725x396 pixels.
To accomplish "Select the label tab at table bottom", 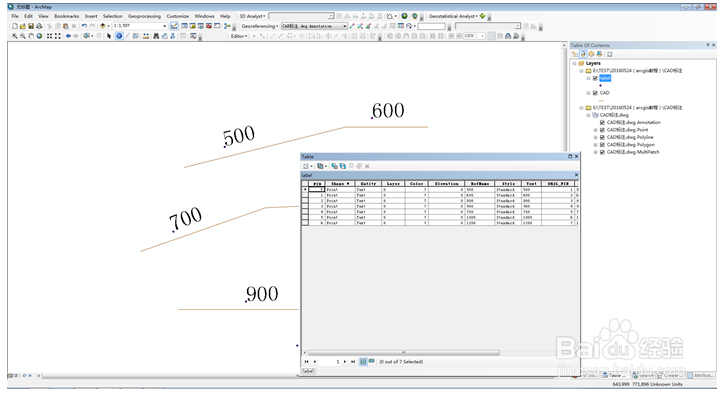I will click(308, 371).
